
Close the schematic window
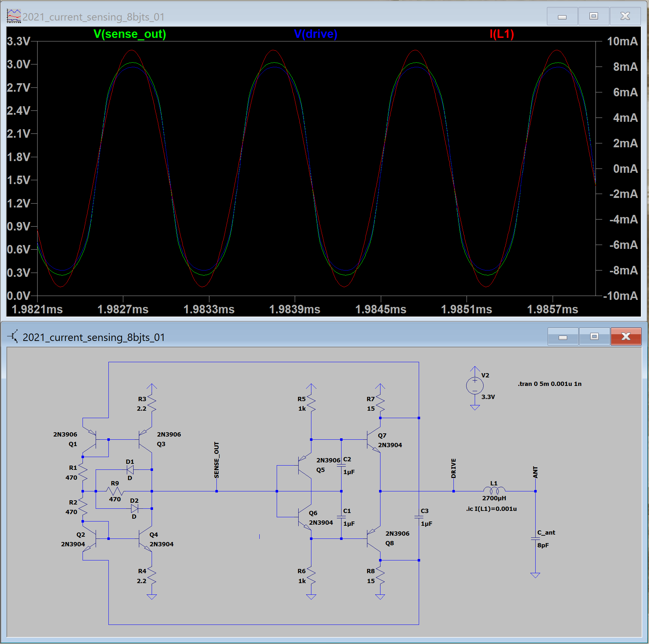point(626,336)
